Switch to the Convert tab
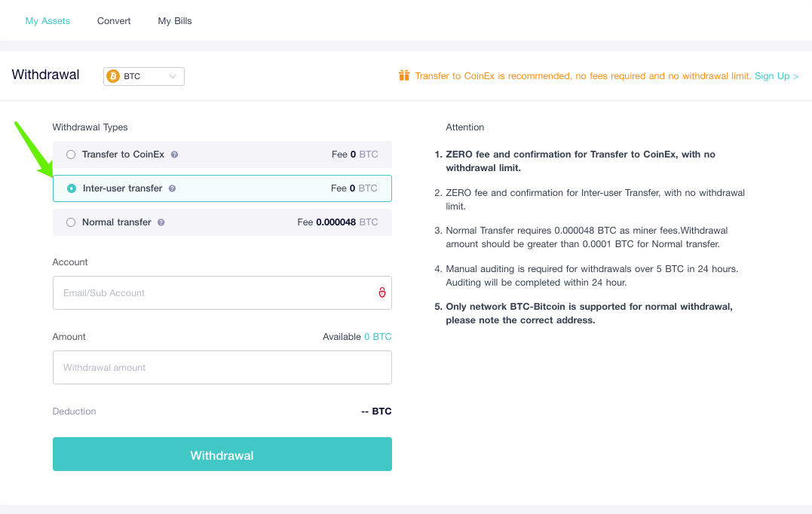The width and height of the screenshot is (812, 514). 114,20
